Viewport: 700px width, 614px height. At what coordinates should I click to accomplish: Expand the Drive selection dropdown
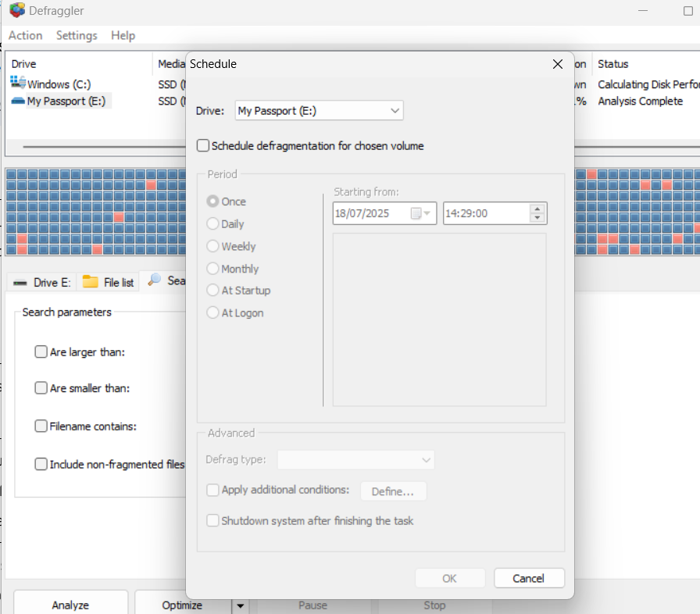(395, 111)
